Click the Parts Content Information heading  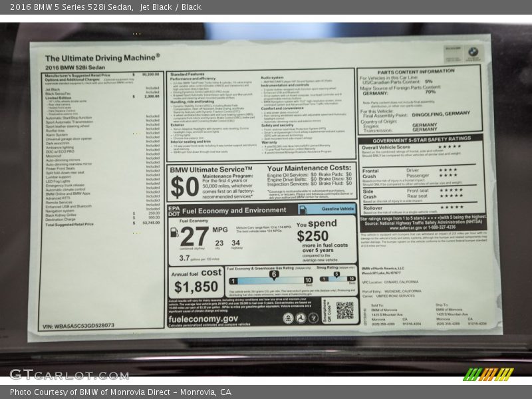click(416, 70)
